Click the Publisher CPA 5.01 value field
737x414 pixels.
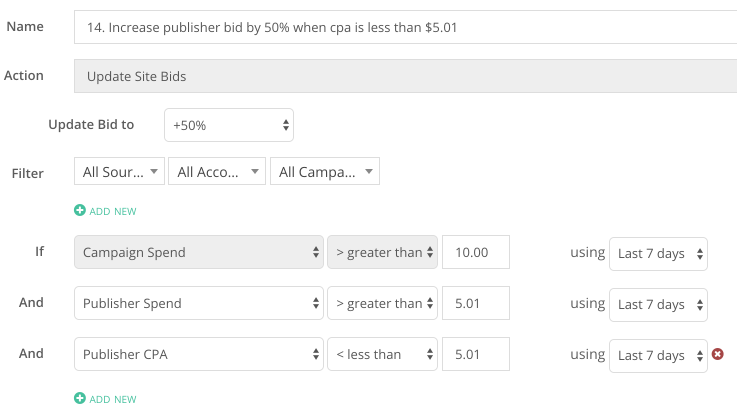coord(476,354)
